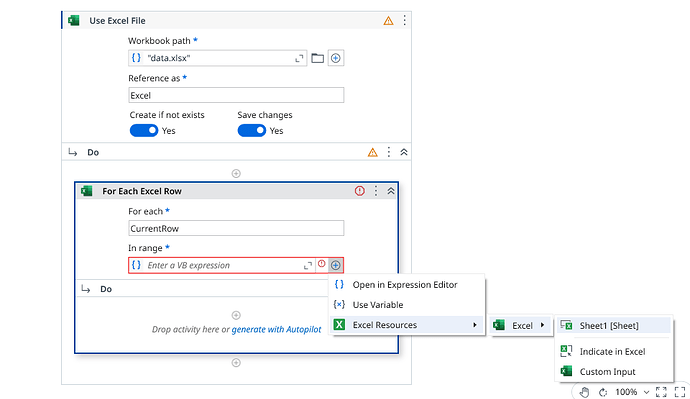Open the Excel submenu entry
The width and height of the screenshot is (690, 399).
tap(520, 326)
